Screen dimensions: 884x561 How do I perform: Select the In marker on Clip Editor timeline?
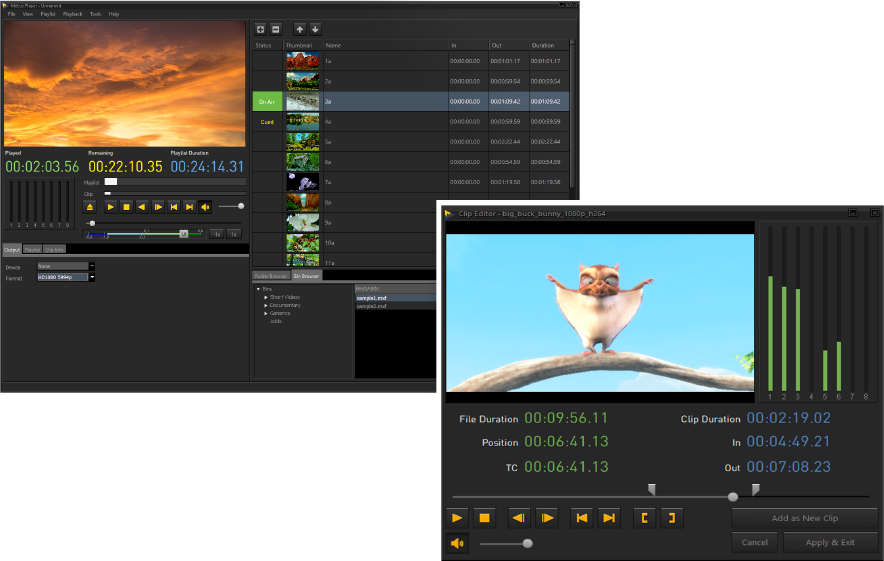652,489
